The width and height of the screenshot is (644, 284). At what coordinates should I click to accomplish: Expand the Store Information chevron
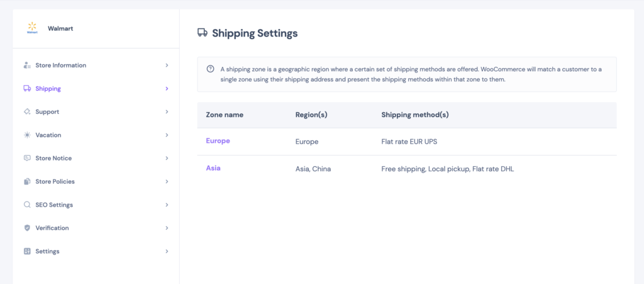(x=167, y=65)
